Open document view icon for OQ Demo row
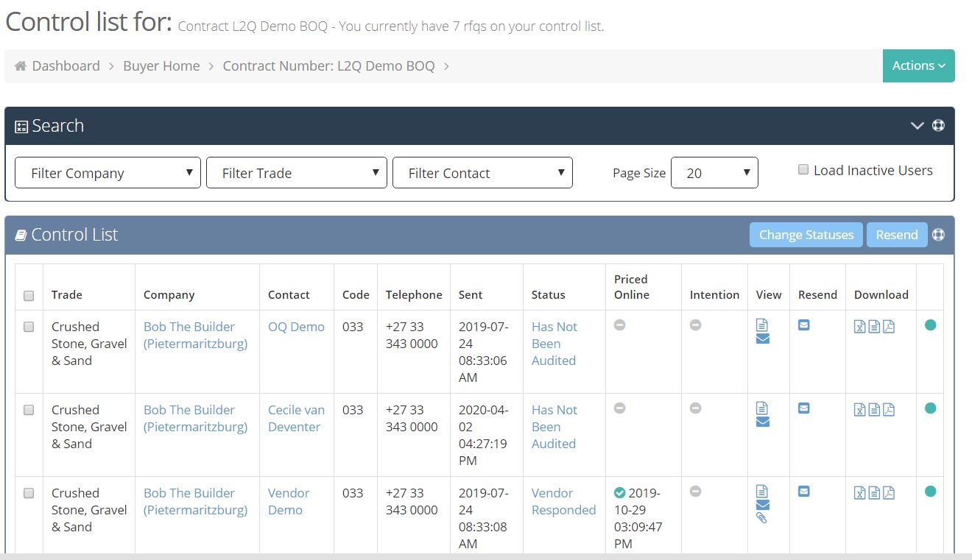This screenshot has height=560, width=972. pos(762,325)
